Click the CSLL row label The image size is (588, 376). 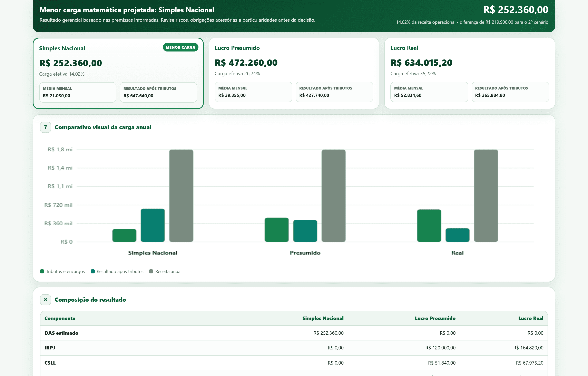coord(50,363)
